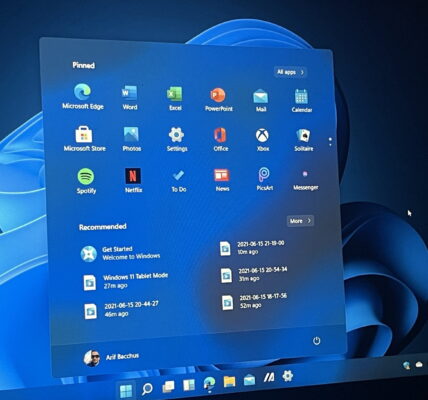Launch the Xbox app
This screenshot has width=428, height=400.
pyautogui.click(x=263, y=139)
